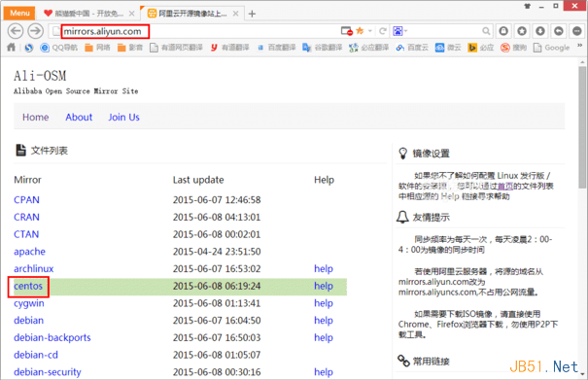Open the help link in debian-backports row

(x=324, y=337)
